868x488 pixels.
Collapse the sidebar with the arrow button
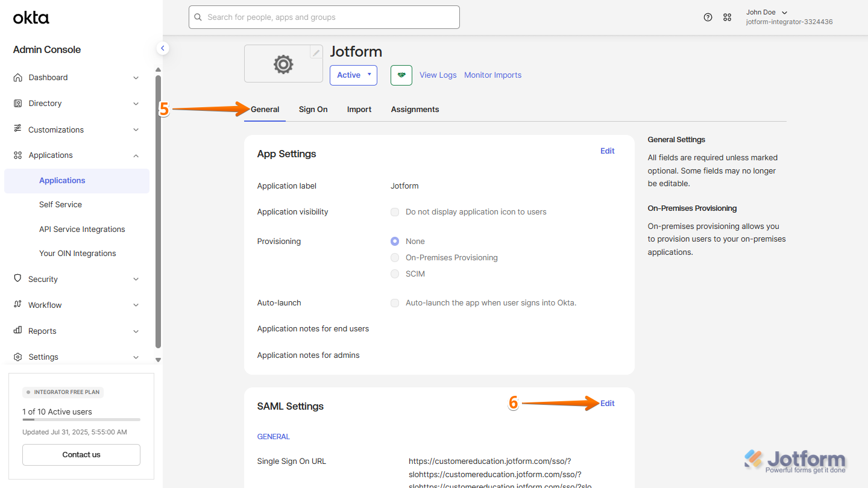click(162, 48)
